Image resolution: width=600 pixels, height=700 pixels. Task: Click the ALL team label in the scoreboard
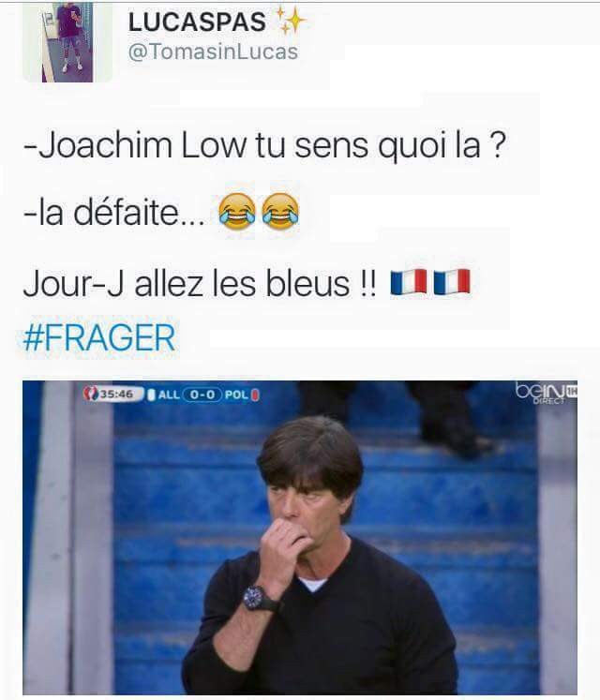(x=169, y=395)
